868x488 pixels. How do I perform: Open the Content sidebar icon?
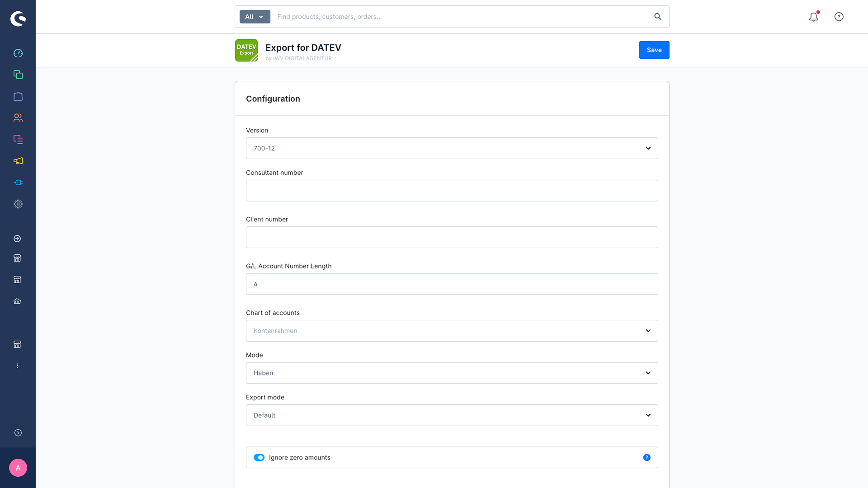coord(18,139)
